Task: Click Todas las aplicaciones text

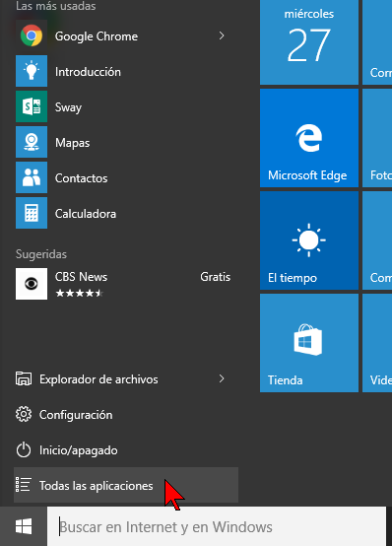Action: (x=97, y=486)
